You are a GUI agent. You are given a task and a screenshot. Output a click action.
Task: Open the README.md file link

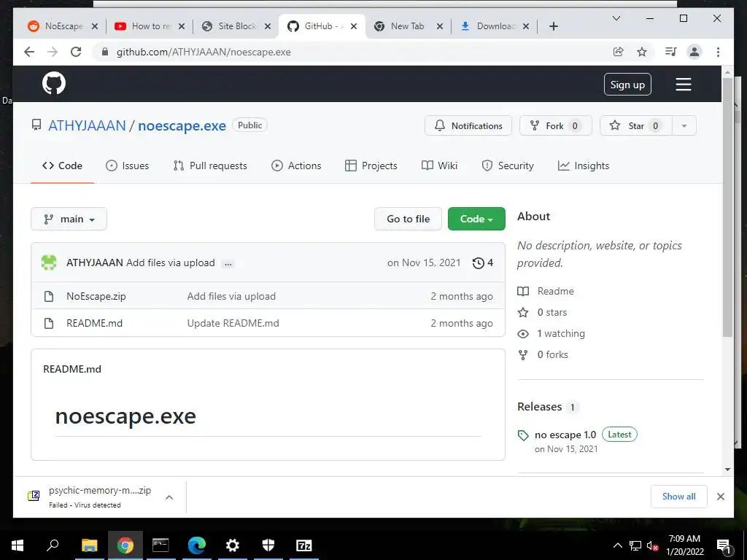click(94, 323)
